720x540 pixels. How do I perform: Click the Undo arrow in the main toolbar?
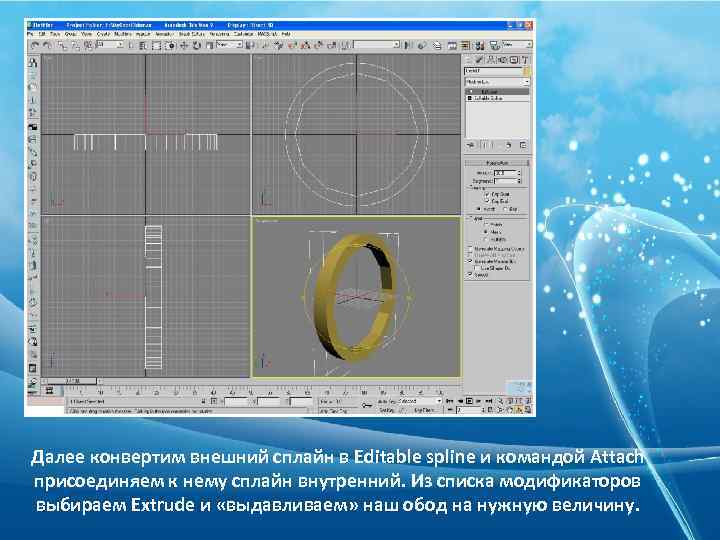point(35,45)
